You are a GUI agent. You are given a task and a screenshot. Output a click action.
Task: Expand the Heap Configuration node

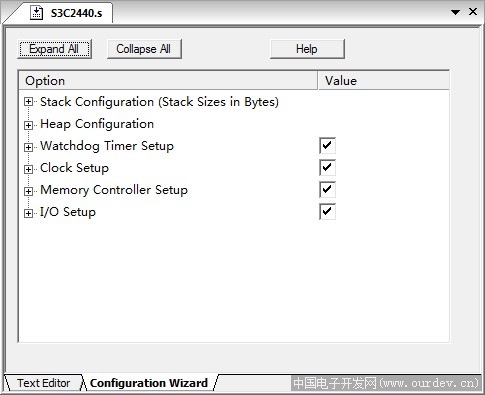click(29, 125)
